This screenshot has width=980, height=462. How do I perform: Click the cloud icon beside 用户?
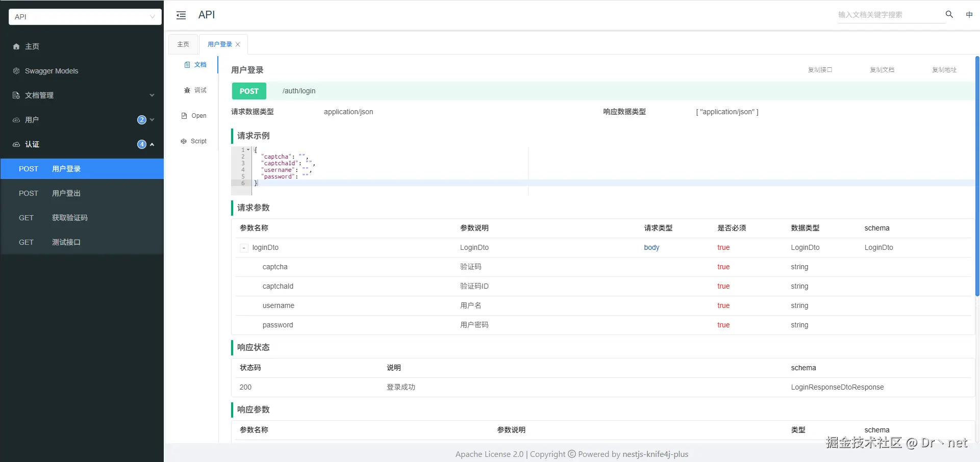tap(16, 120)
